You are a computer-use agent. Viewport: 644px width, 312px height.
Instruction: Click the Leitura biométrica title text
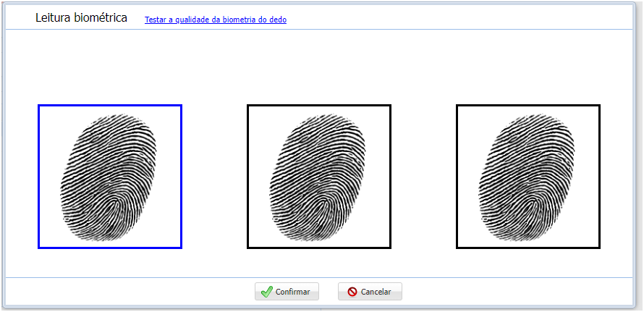click(81, 17)
